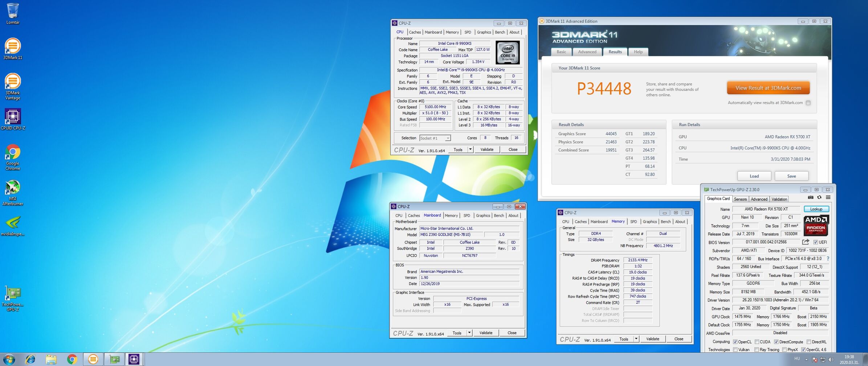Open Windows Explorer from the taskbar
This screenshot has height=366, width=868.
pos(51,359)
